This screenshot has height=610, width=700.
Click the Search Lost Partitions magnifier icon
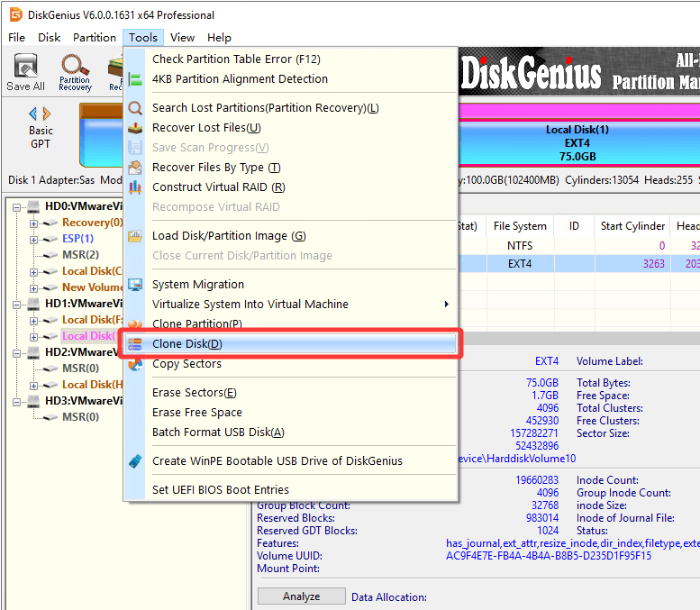(x=135, y=108)
